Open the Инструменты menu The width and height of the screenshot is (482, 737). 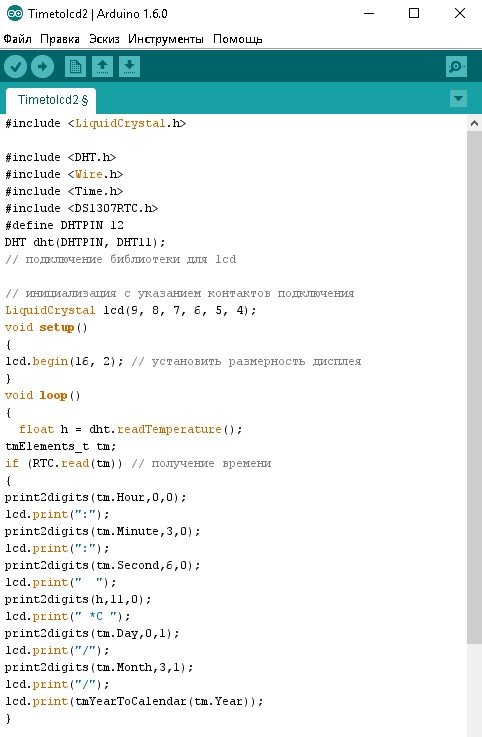(x=166, y=39)
